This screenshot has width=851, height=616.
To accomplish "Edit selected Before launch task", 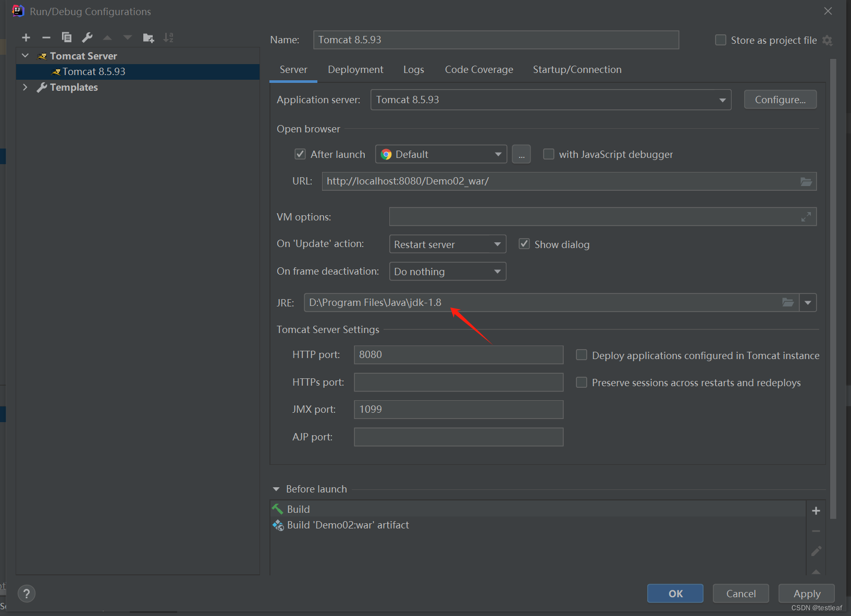I will click(x=816, y=551).
